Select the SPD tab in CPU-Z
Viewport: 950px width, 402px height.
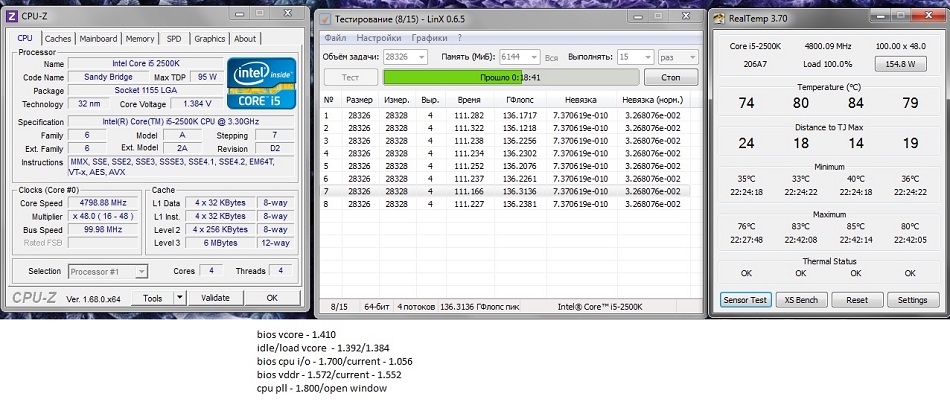tap(174, 39)
